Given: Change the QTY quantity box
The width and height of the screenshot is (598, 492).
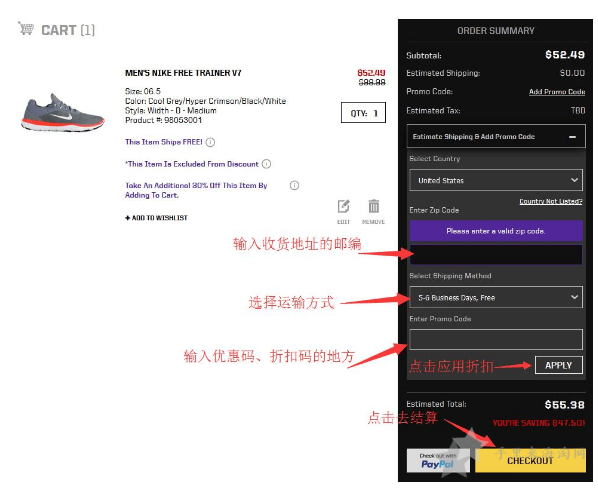Looking at the screenshot, I should click(x=363, y=113).
